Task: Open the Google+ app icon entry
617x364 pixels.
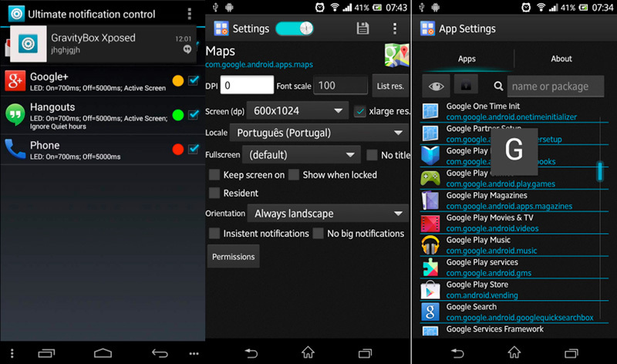Action: [x=15, y=81]
